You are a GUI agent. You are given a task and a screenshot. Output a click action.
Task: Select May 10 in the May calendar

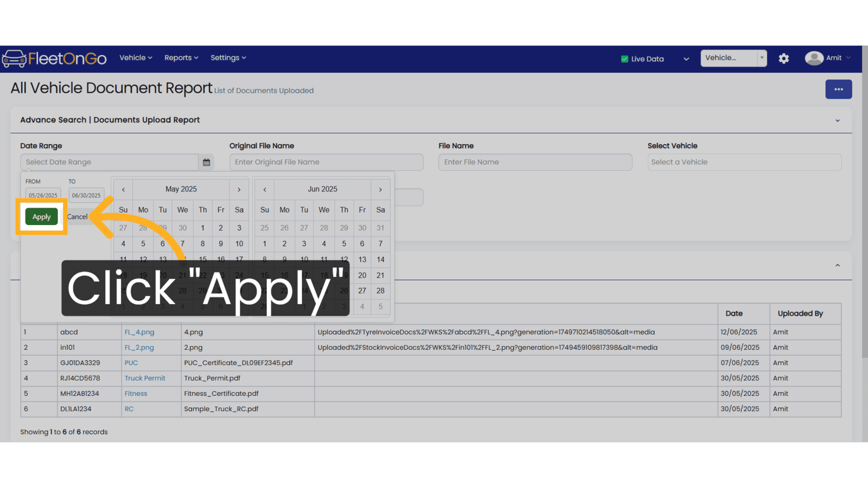pos(239,243)
